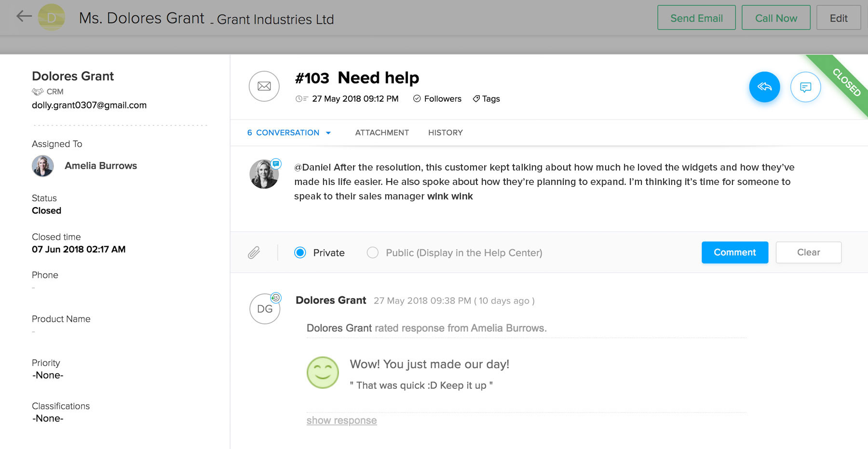Click dolly.grant0307@gmail.com email address

[x=89, y=105]
